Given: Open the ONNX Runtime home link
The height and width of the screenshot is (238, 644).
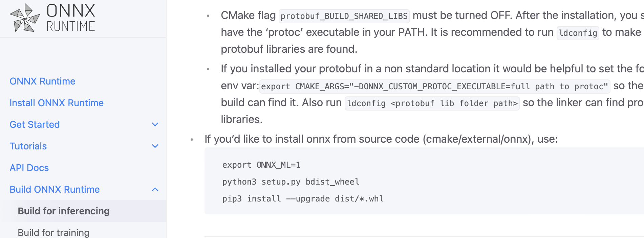Looking at the screenshot, I should 42,81.
